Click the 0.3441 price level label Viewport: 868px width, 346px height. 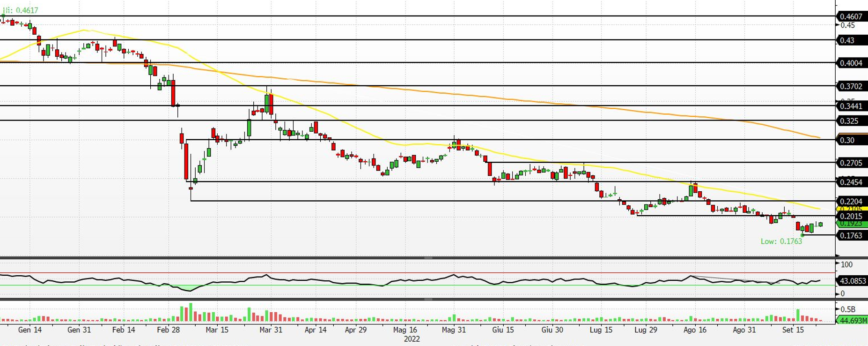(x=852, y=106)
